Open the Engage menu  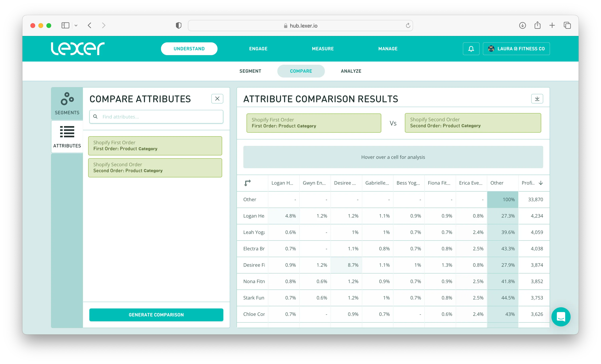coord(258,49)
